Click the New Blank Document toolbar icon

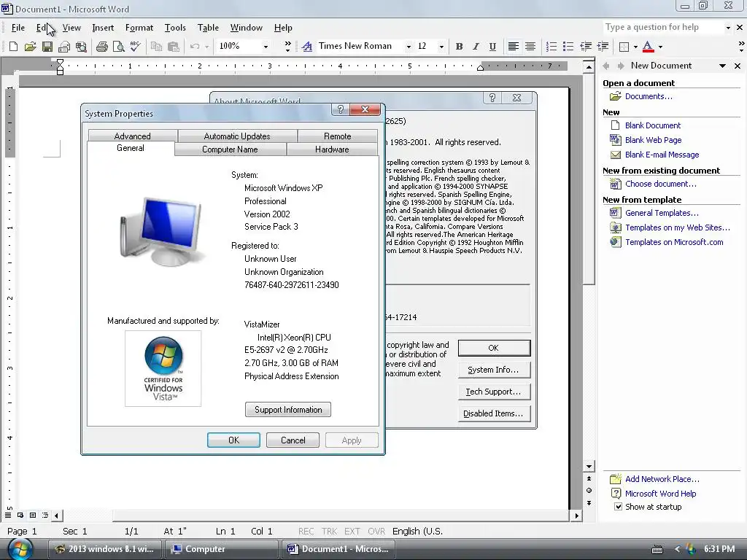pos(13,46)
